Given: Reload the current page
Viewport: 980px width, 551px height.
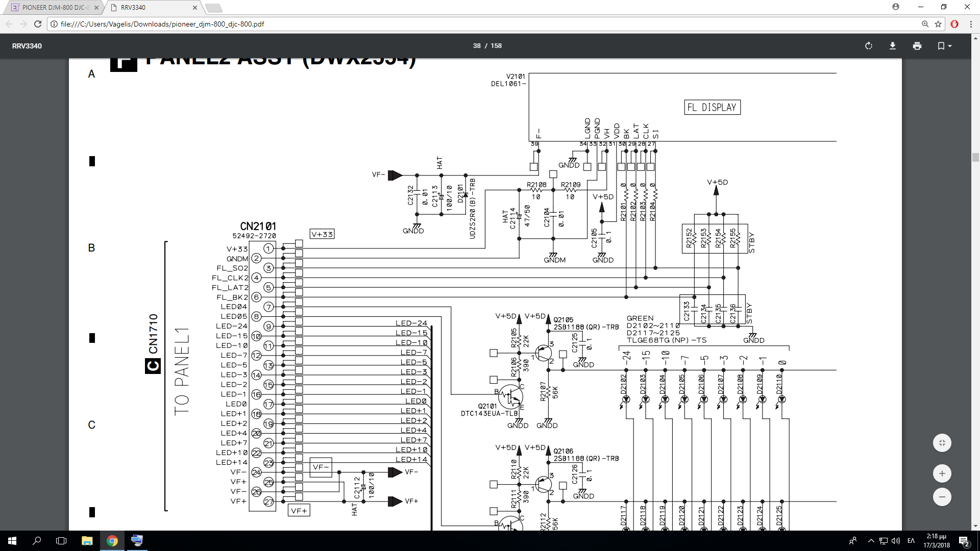Looking at the screenshot, I should tap(38, 24).
